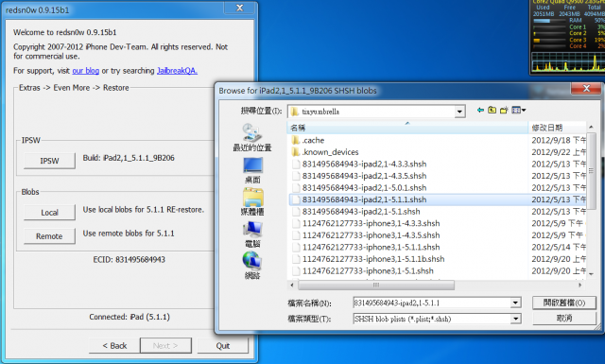Click the .known_devices folder icon

click(x=296, y=152)
